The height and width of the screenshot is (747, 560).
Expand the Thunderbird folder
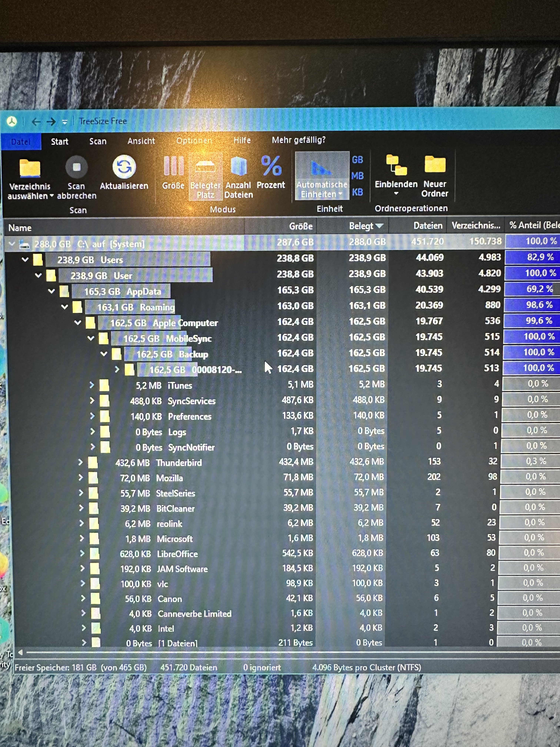click(x=80, y=462)
